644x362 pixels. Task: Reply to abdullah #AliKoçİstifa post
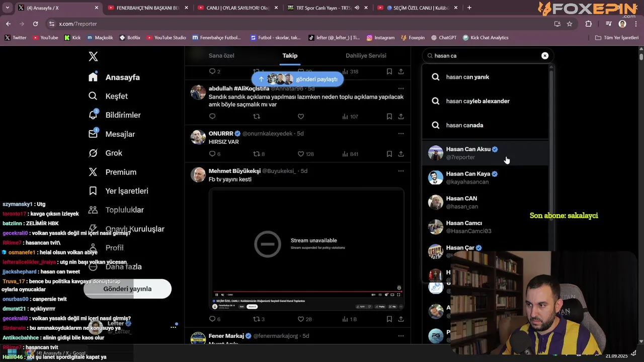tap(212, 117)
